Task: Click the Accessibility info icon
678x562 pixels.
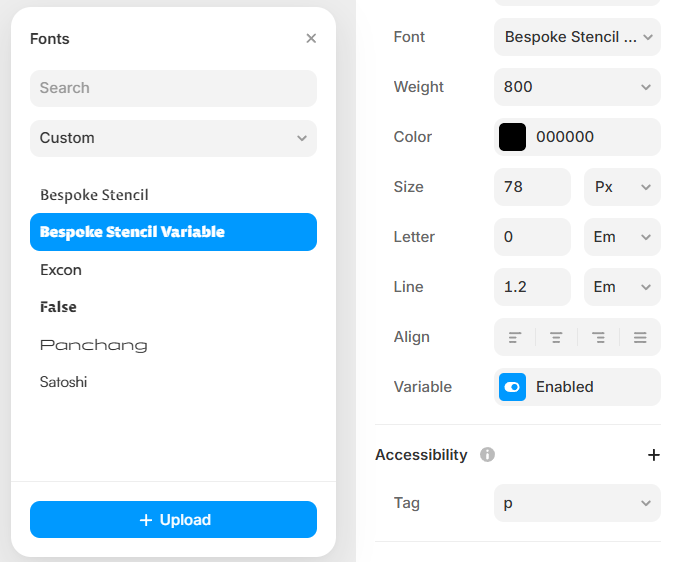Action: click(488, 455)
